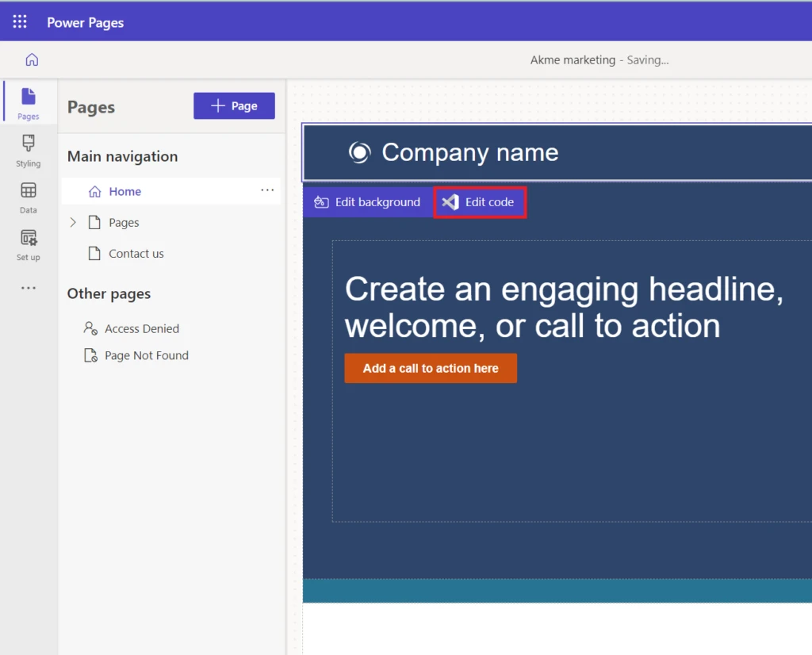Image resolution: width=812 pixels, height=655 pixels.
Task: Click the Add a call to action button
Action: click(x=431, y=368)
